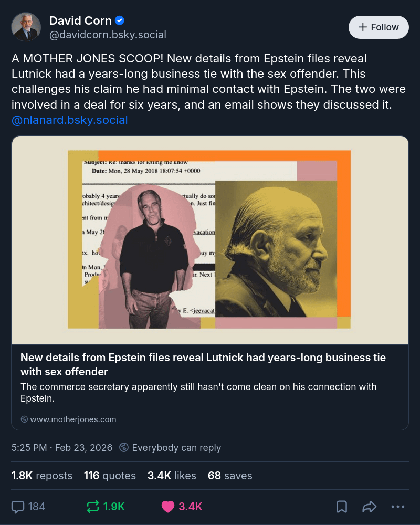
Task: Toggle the bookmark save icon
Action: coord(342,507)
